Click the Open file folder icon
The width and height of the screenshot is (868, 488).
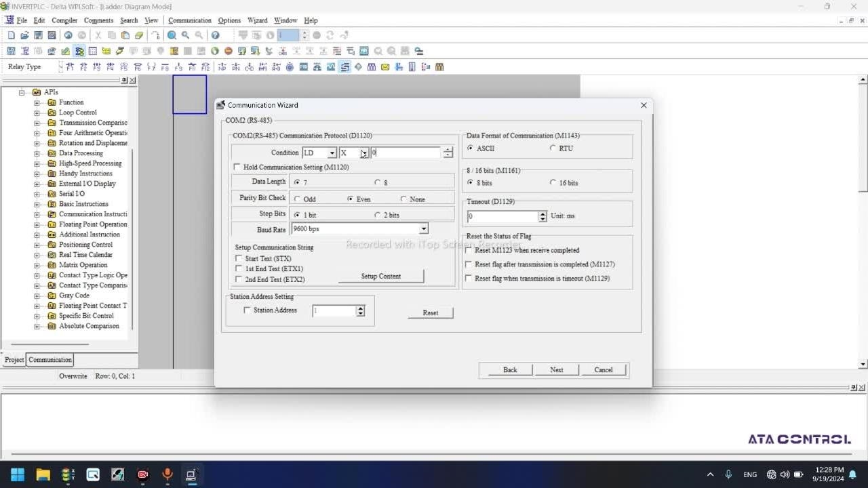click(24, 35)
